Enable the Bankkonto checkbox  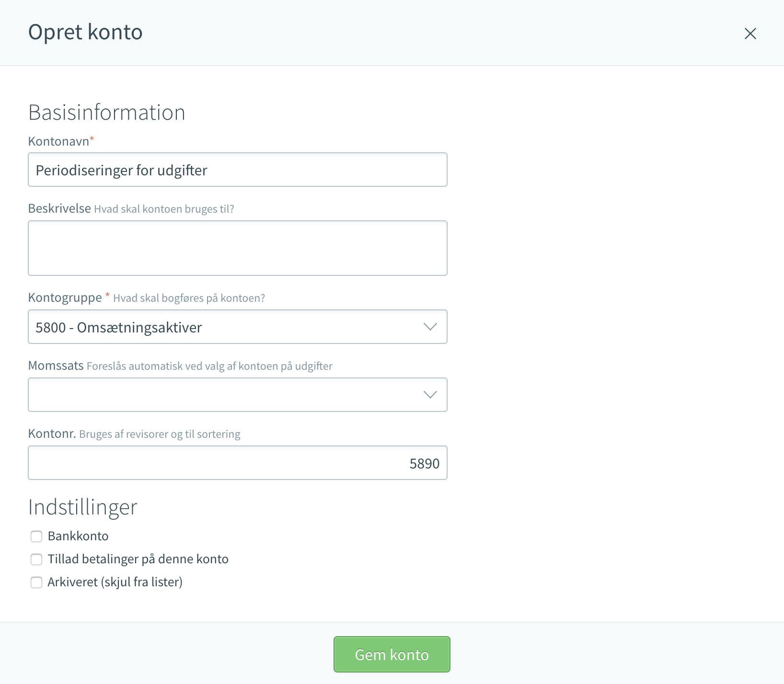point(36,536)
